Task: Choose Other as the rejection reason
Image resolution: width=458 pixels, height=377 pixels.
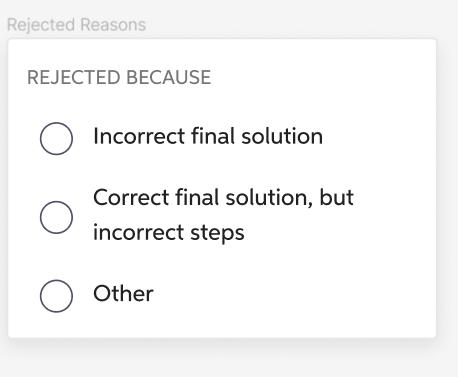Action: click(x=56, y=296)
